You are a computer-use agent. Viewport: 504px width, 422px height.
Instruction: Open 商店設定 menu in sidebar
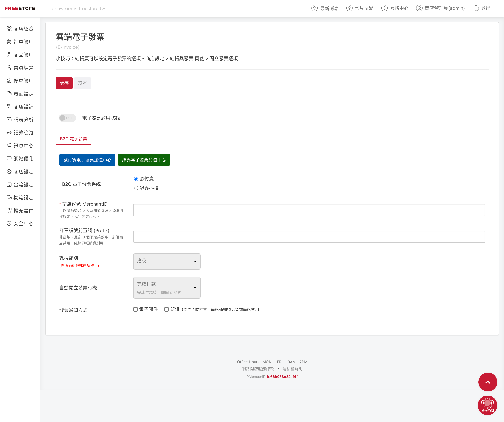click(20, 172)
